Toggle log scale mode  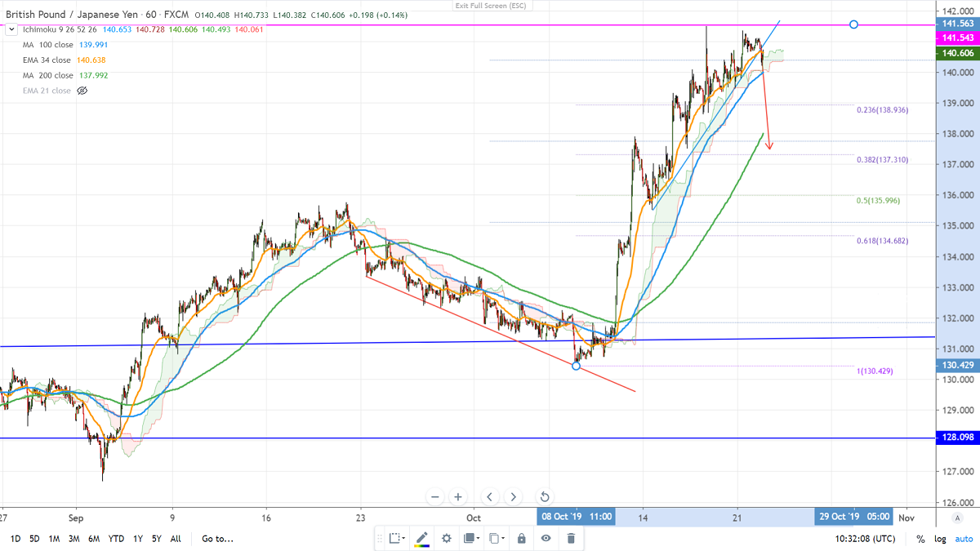[940, 539]
